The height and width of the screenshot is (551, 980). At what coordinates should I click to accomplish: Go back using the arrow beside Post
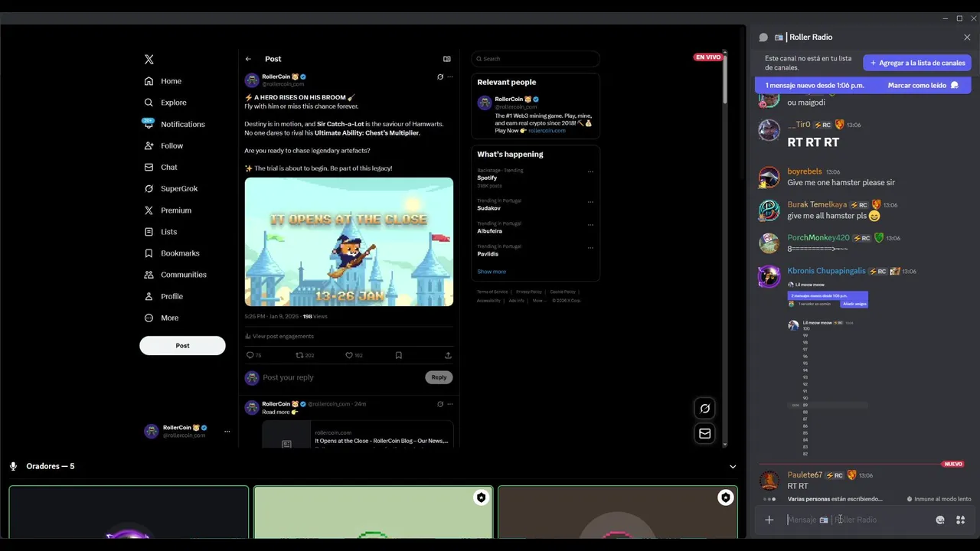(248, 59)
